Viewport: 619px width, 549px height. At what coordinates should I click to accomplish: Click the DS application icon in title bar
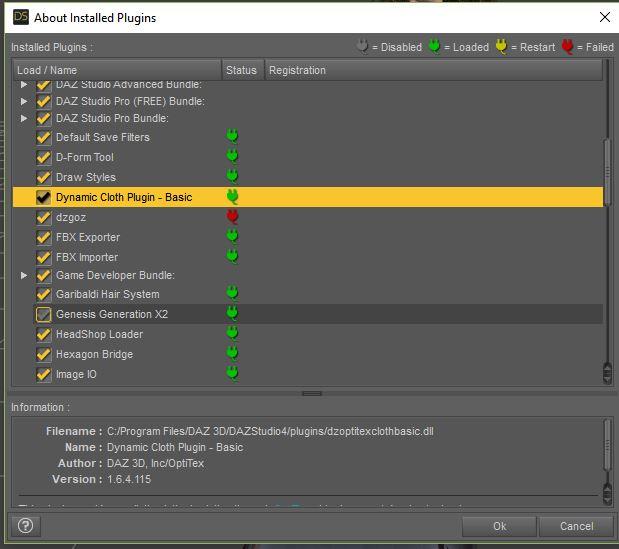point(21,17)
